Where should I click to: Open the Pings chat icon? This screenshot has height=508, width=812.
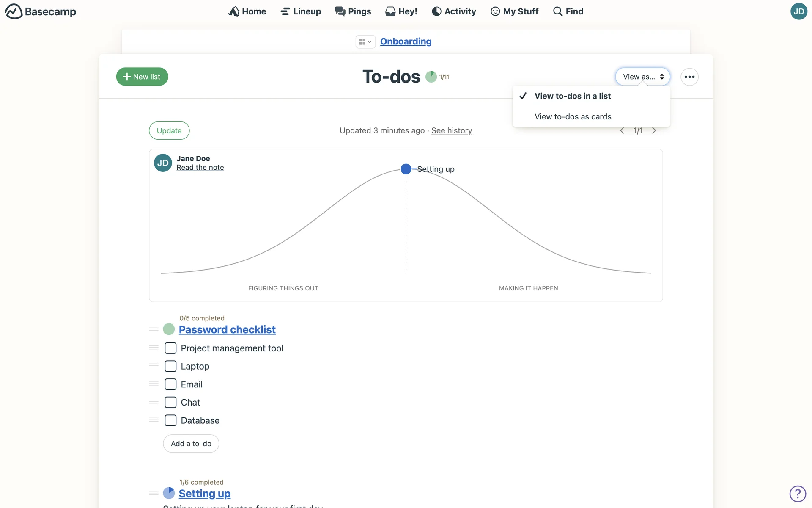click(340, 11)
